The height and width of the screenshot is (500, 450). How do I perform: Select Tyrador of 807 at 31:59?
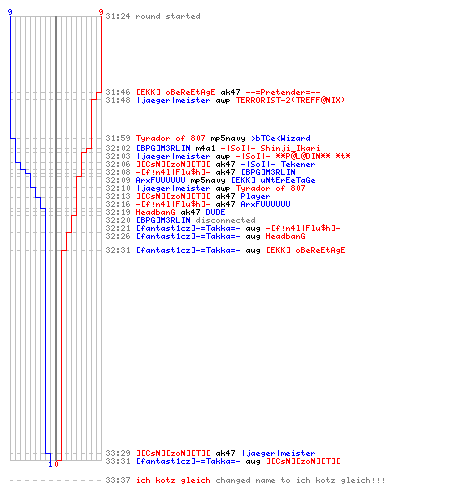[x=170, y=138]
